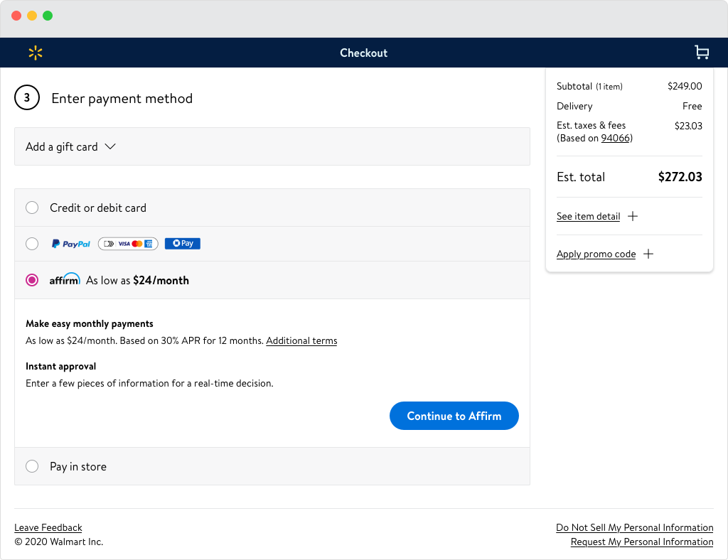Select the Credit or debit card radio button
This screenshot has height=560, width=728.
click(x=32, y=208)
